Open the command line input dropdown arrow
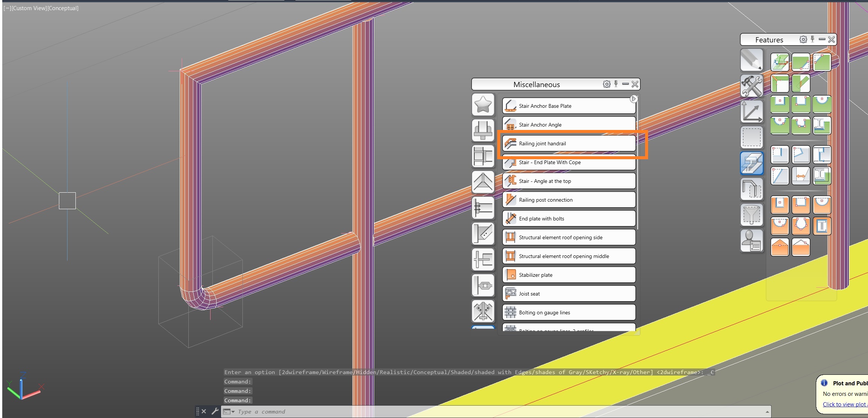 point(233,411)
